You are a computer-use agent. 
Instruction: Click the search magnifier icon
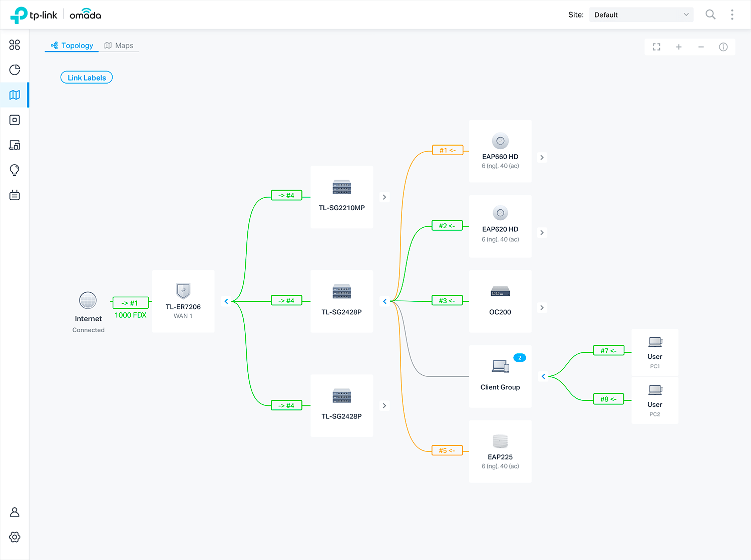coord(710,15)
